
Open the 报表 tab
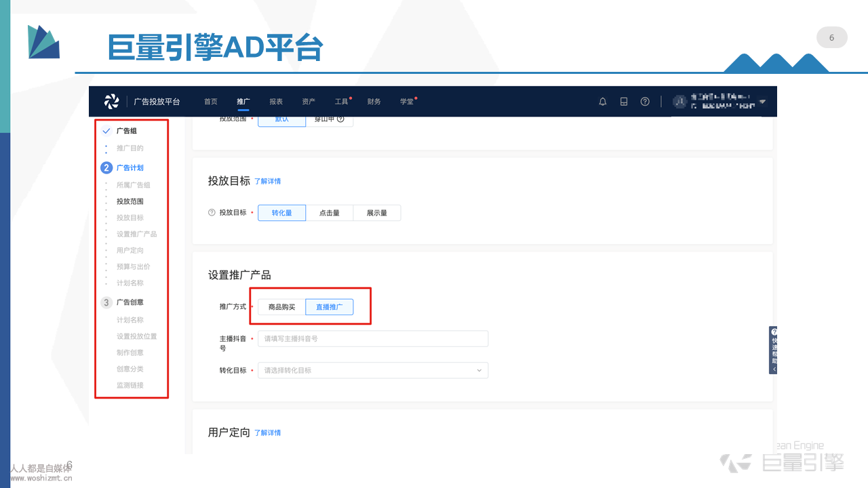coord(276,102)
